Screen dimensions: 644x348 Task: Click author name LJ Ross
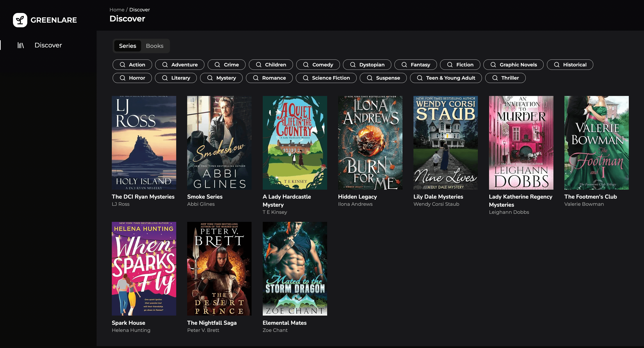(121, 204)
